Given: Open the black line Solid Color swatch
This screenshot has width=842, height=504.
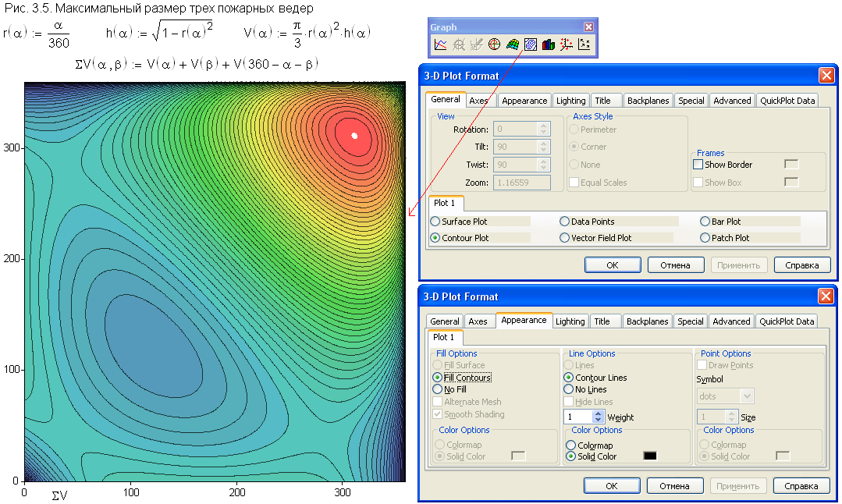Looking at the screenshot, I should [x=650, y=456].
